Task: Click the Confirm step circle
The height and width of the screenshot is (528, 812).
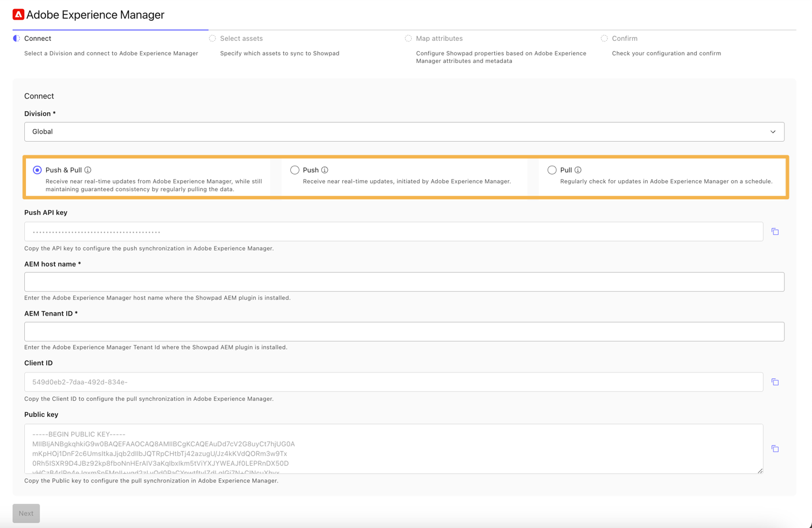Action: coord(604,39)
